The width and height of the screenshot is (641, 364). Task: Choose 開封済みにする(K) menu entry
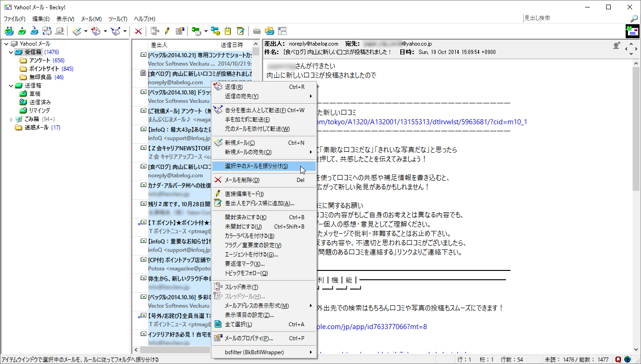click(x=264, y=217)
